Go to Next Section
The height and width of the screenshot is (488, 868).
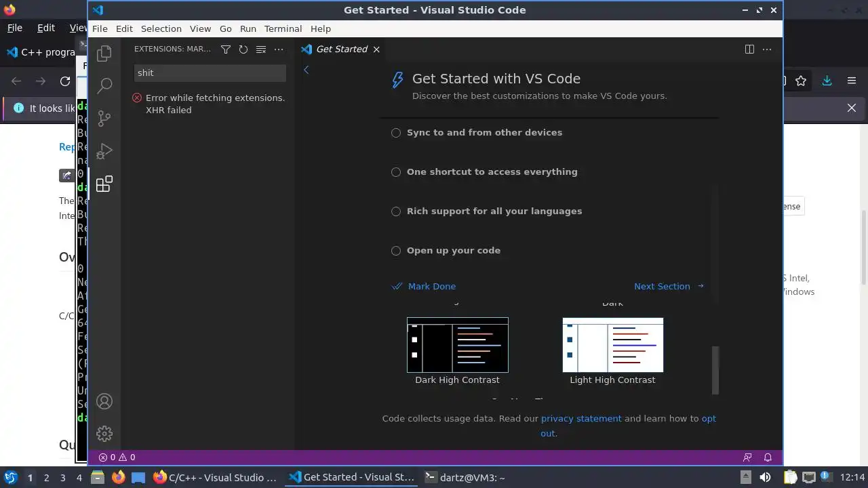pyautogui.click(x=669, y=286)
